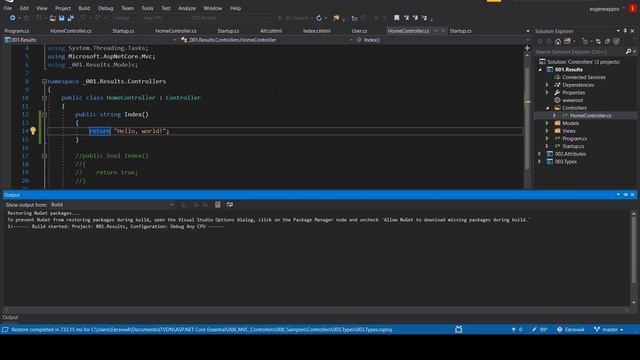This screenshot has width=640, height=360.
Task: Select HomeController.cs in Solution Explorer
Action: pos(590,116)
